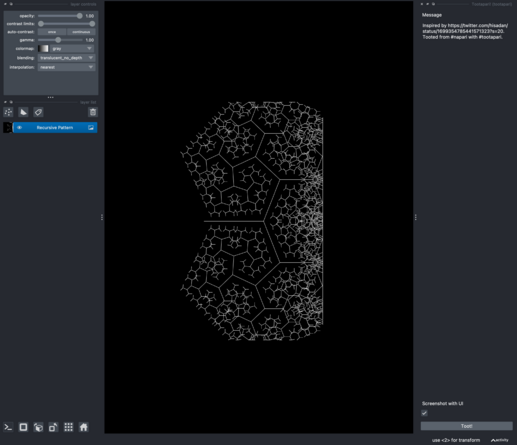Screen dimensions: 517x445
Task: Click the auto-contrast continuous button
Action: [x=81, y=32]
